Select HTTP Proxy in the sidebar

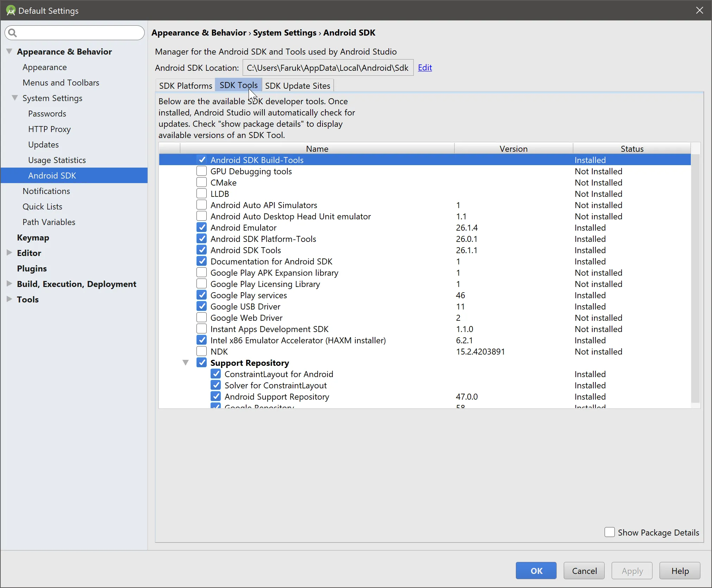click(50, 129)
